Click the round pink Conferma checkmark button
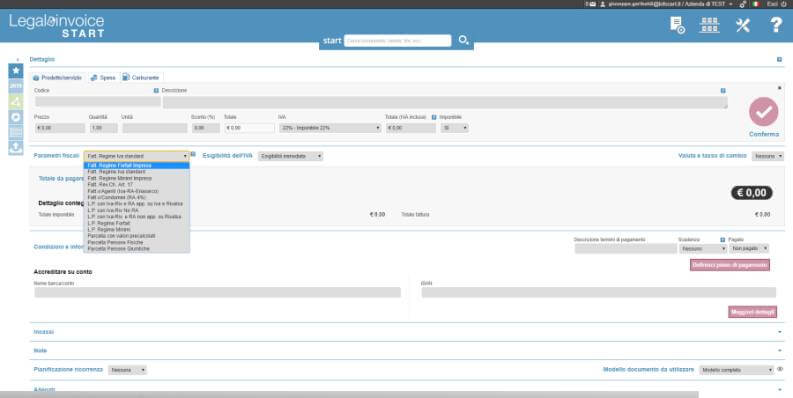Image resolution: width=793 pixels, height=398 pixels. click(763, 112)
